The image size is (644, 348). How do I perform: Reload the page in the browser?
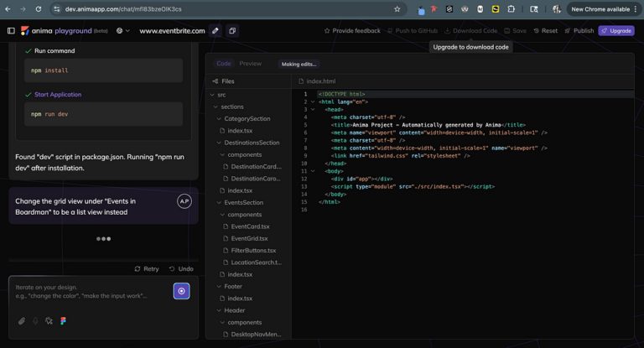click(38, 9)
